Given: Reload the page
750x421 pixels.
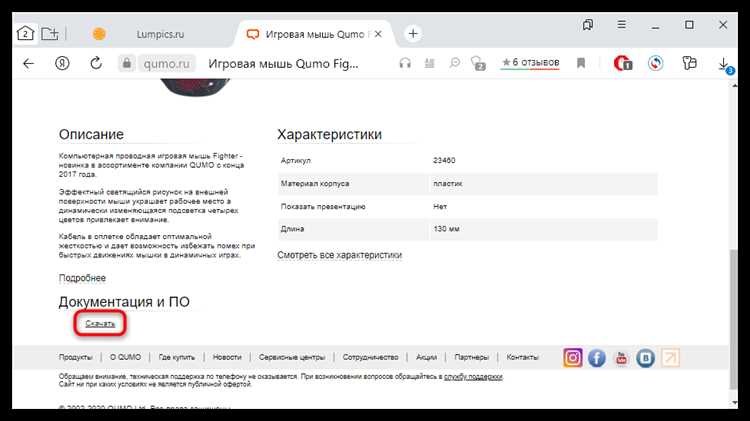Looking at the screenshot, I should 96,63.
